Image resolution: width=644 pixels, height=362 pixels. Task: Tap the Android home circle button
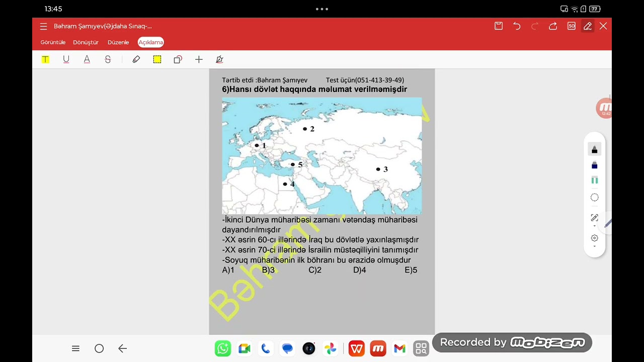(x=99, y=348)
